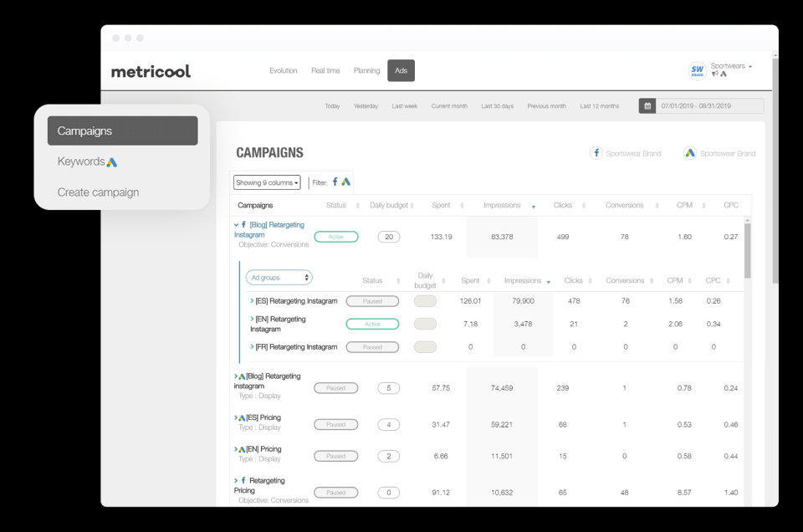Click the page vertical scrollbar

tap(775, 171)
